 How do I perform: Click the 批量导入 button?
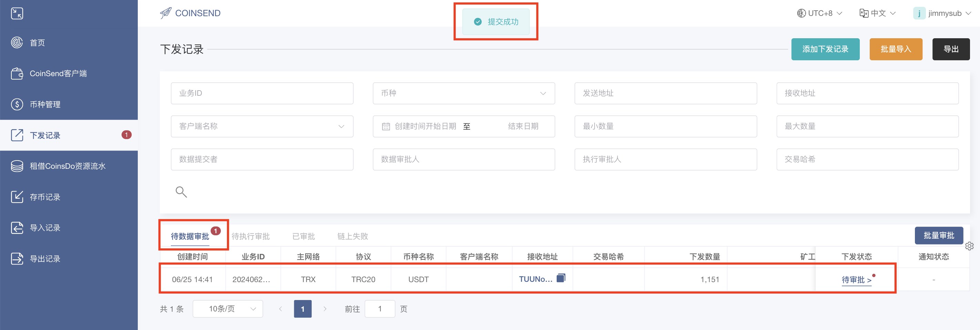point(896,49)
